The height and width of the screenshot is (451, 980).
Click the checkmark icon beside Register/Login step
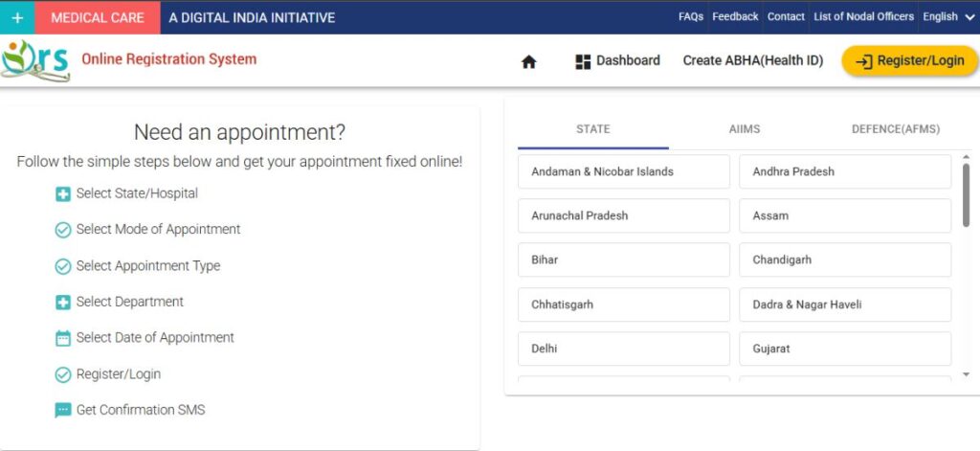pyautogui.click(x=62, y=374)
